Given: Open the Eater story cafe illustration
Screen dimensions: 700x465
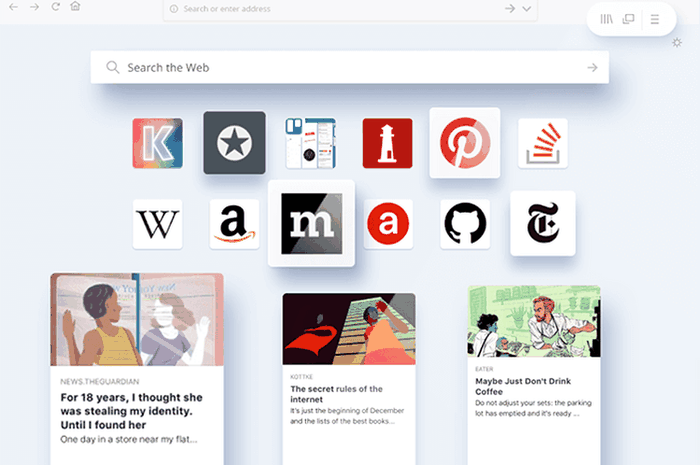Looking at the screenshot, I should pyautogui.click(x=534, y=321).
